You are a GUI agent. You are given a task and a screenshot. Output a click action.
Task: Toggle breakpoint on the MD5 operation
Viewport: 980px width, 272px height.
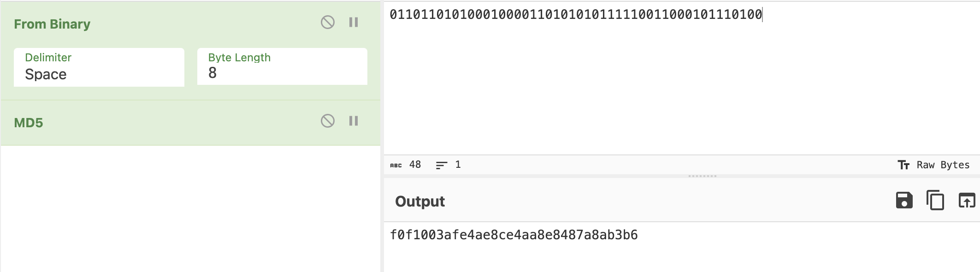[354, 121]
